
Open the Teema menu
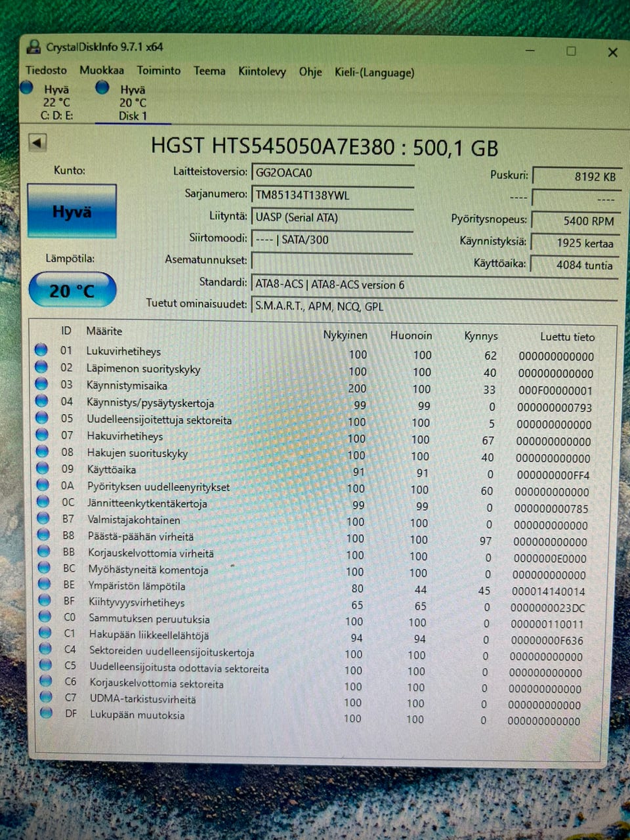(209, 71)
